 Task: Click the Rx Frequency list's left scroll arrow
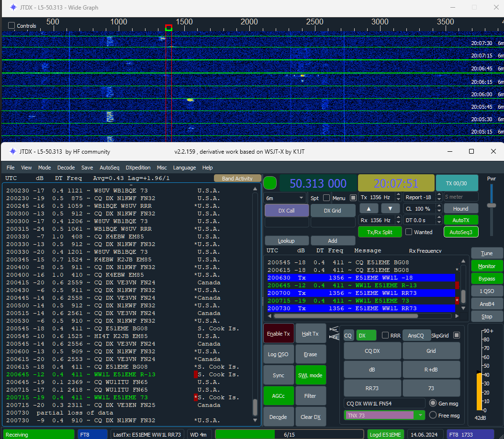point(269,316)
